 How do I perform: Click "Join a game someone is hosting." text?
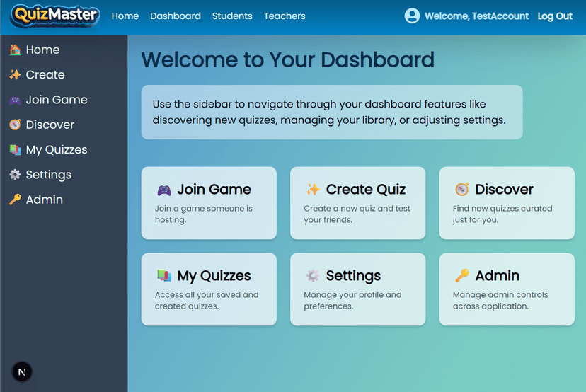pyautogui.click(x=204, y=214)
